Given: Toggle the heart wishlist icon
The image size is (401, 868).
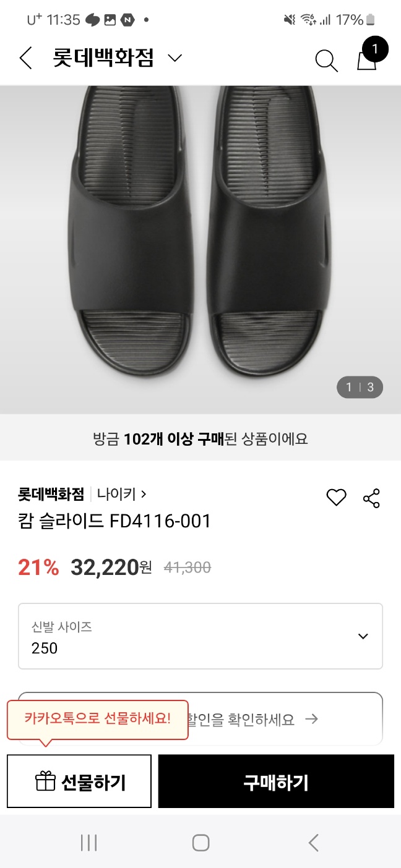Looking at the screenshot, I should tap(336, 498).
